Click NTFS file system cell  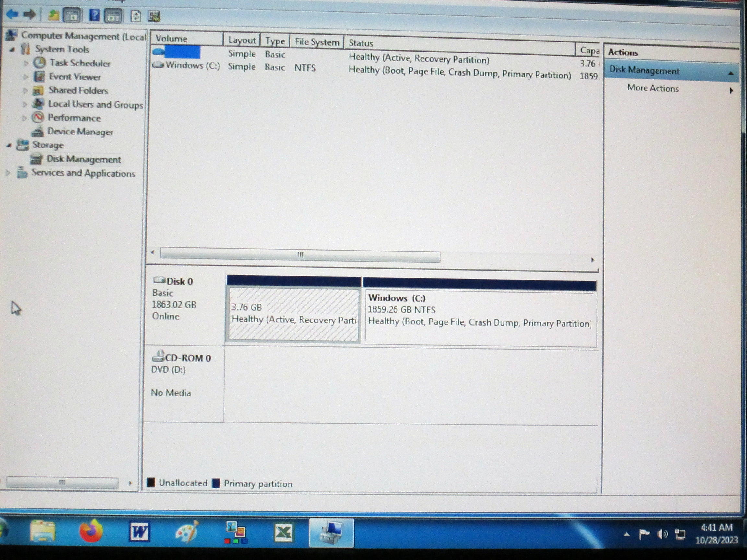305,68
